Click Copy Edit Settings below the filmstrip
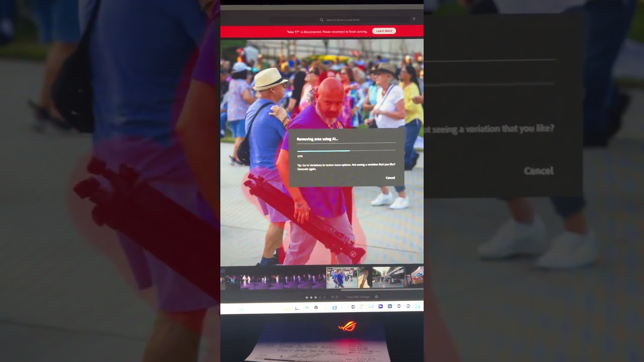 [358, 297]
